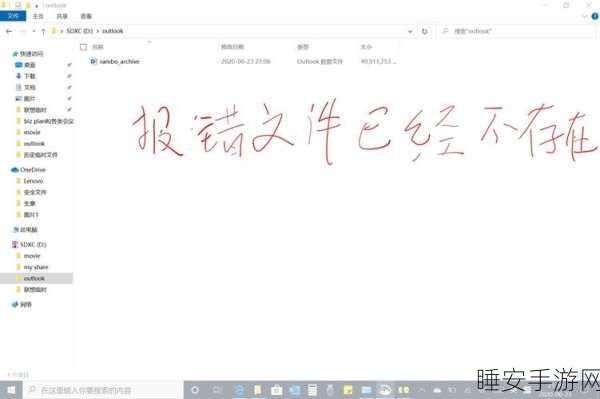Image resolution: width=600 pixels, height=399 pixels.
Task: Click OneDrive cloud icon in system tray
Action: click(437, 390)
